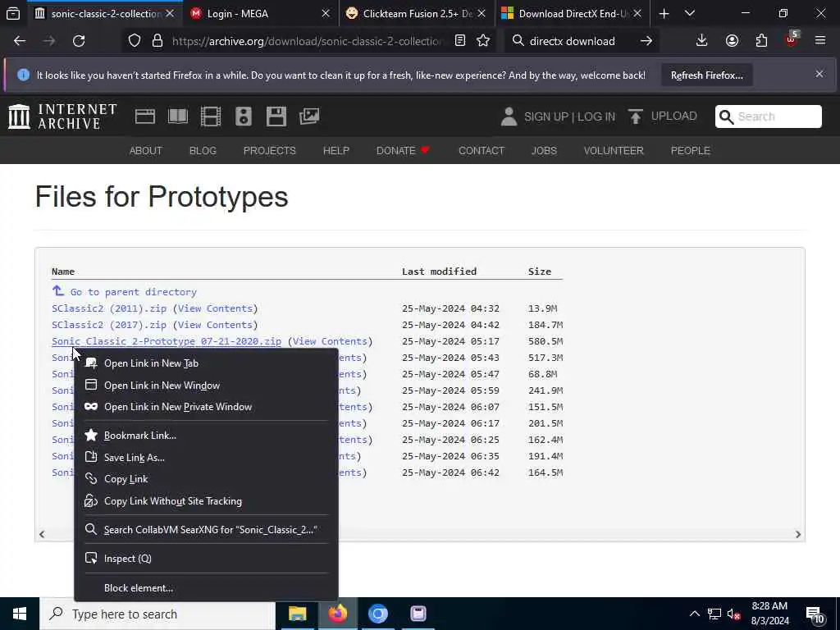Click the directx download search box
This screenshot has height=630, width=840.
(571, 41)
